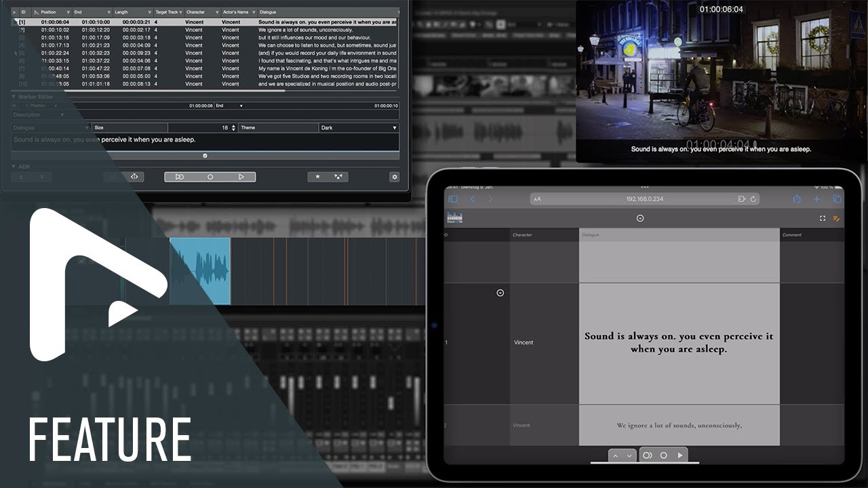This screenshot has width=868, height=488.
Task: Click the orange notes icon on iPad page
Action: pos(836,218)
